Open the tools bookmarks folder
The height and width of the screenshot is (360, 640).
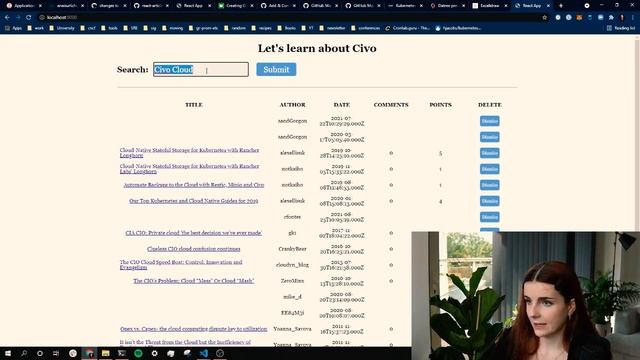(109, 28)
